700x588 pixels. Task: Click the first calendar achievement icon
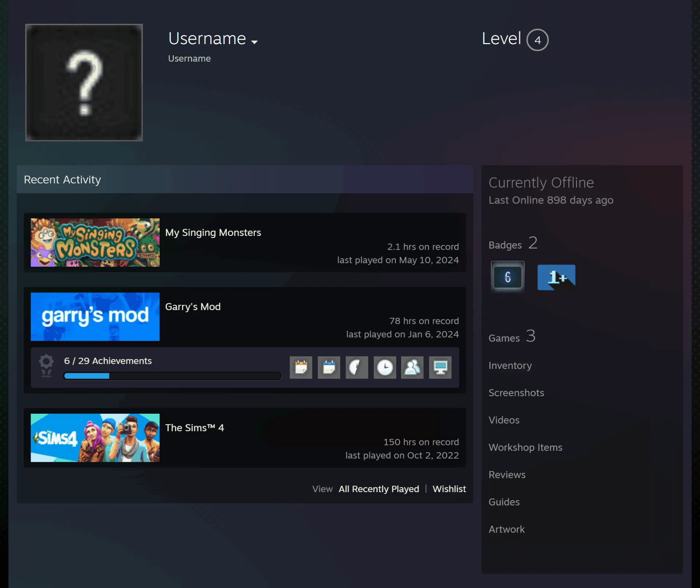(301, 367)
